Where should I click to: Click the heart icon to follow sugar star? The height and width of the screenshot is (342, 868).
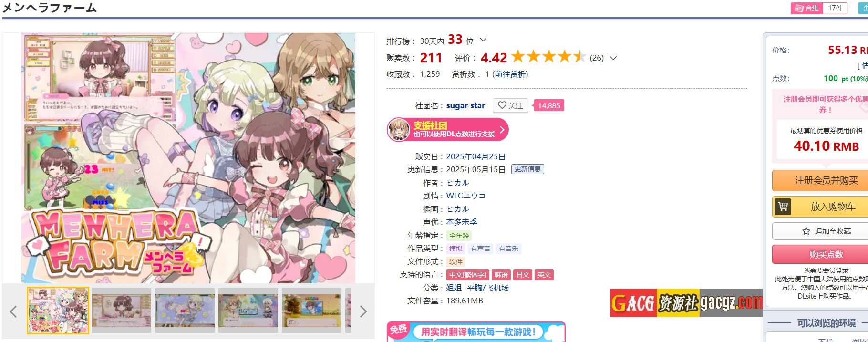pyautogui.click(x=502, y=105)
